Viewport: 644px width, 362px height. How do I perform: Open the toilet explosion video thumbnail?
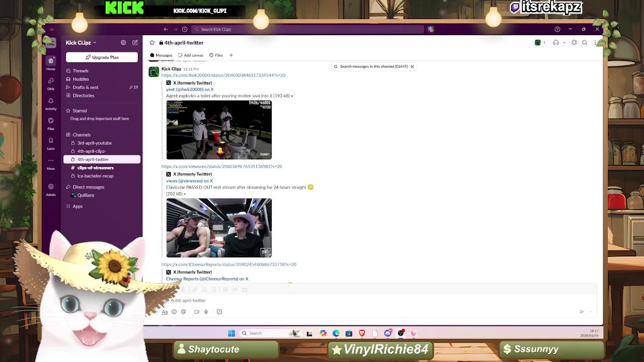(x=219, y=130)
